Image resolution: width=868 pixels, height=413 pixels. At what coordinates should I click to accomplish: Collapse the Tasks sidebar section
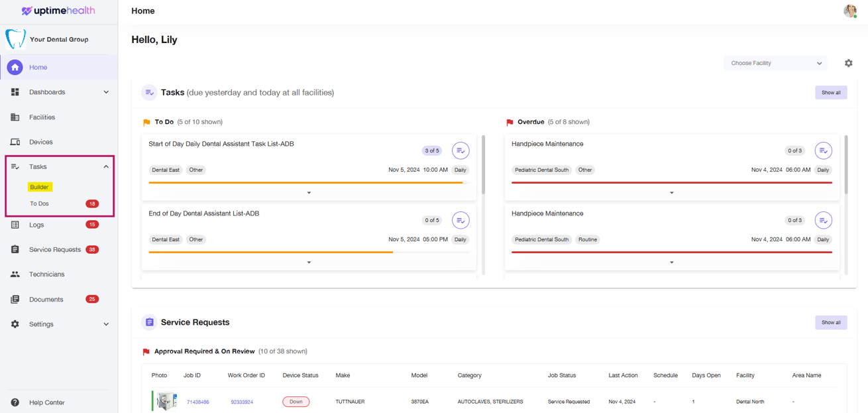coord(105,166)
